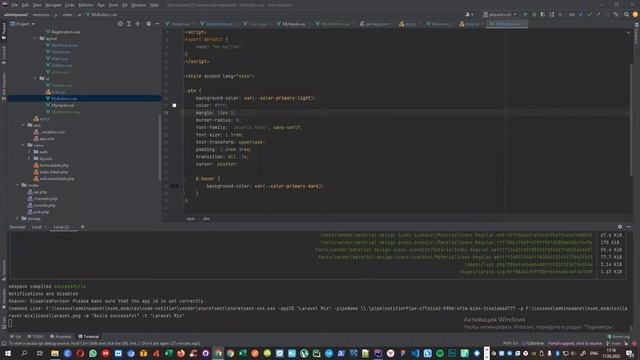
Task: Open Project panel gear settings
Action: coord(149,24)
